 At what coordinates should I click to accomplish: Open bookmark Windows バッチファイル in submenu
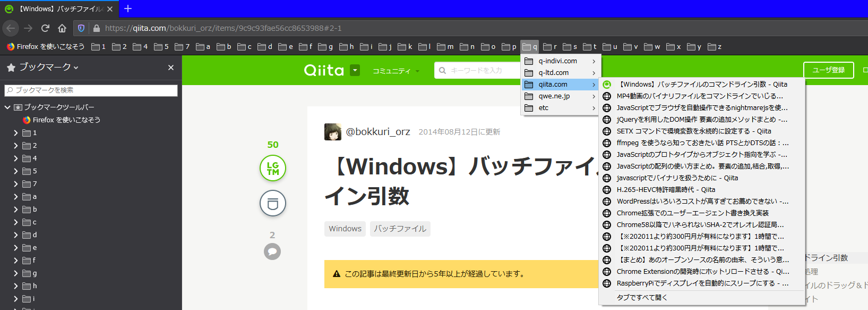(x=702, y=85)
